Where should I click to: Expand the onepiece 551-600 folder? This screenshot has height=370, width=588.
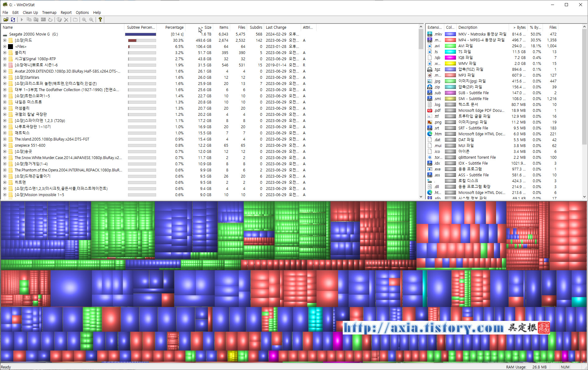pos(5,145)
